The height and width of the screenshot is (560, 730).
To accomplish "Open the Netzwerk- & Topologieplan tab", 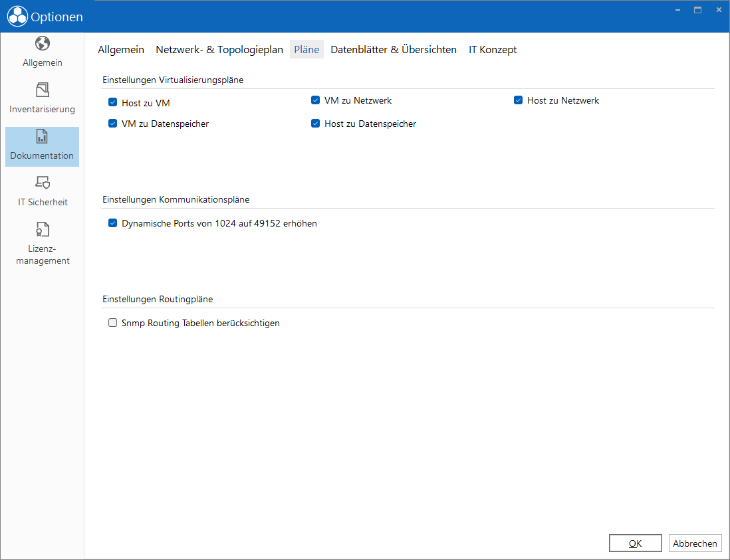I will 219,49.
